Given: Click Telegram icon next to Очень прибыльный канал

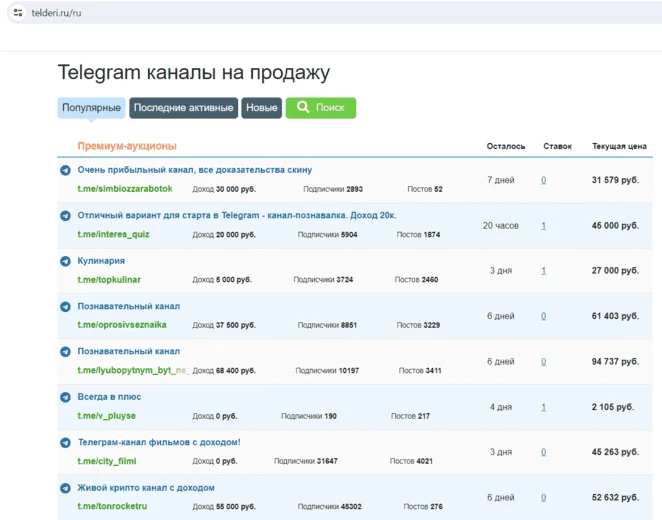Looking at the screenshot, I should [65, 170].
